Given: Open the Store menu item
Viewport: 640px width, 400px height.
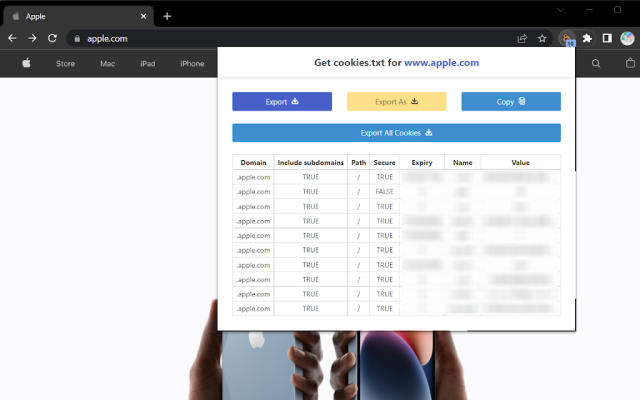Looking at the screenshot, I should (x=65, y=64).
